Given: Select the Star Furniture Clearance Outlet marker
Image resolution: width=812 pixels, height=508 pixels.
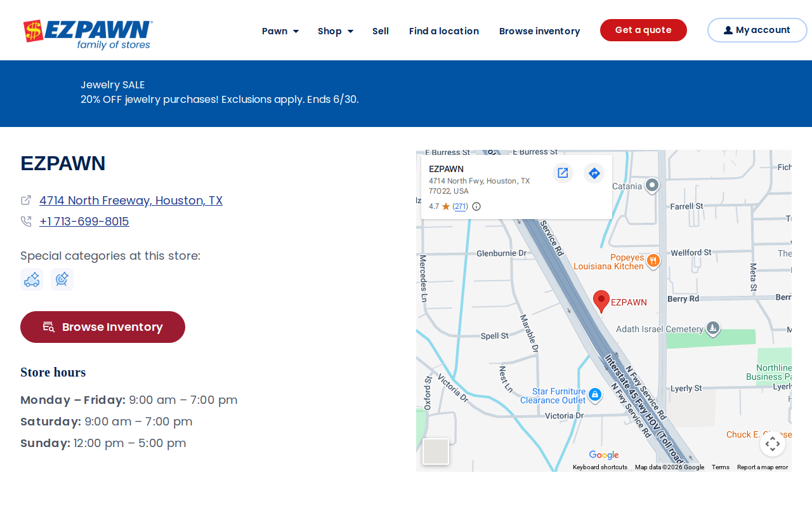Looking at the screenshot, I should click(x=595, y=394).
